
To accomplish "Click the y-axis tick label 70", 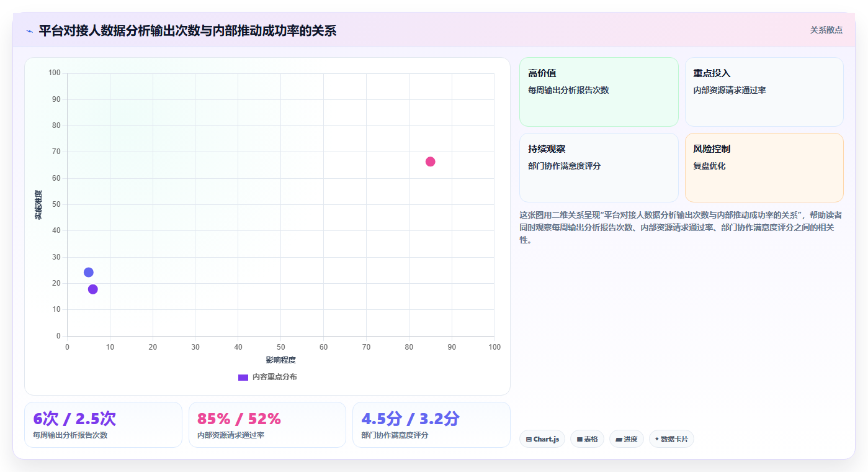I will (56, 152).
